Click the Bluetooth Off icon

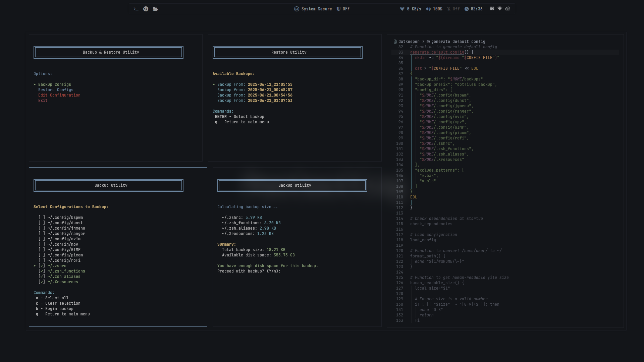tap(449, 9)
